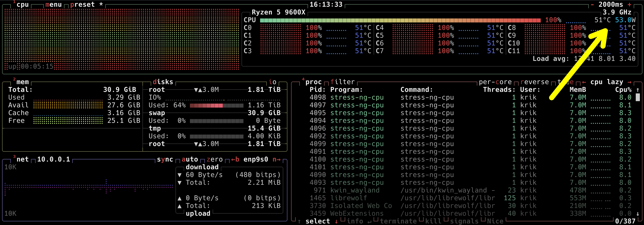
Task: Click the red down arrow beside select
Action: (x=336, y=221)
